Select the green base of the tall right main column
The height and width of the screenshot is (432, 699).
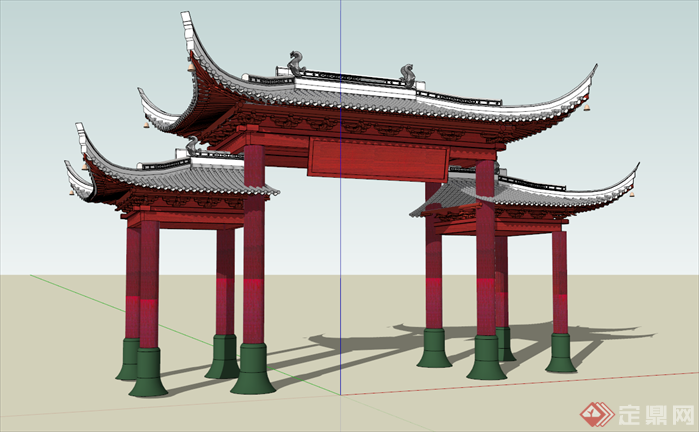[x=486, y=358]
